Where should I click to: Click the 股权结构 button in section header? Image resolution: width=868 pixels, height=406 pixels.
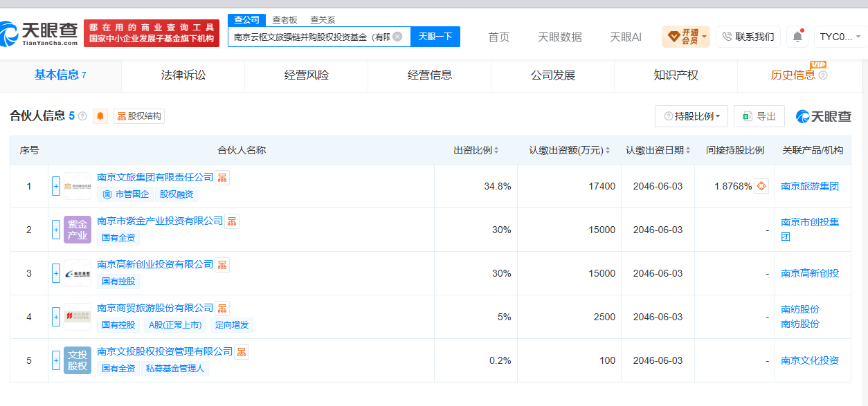139,116
